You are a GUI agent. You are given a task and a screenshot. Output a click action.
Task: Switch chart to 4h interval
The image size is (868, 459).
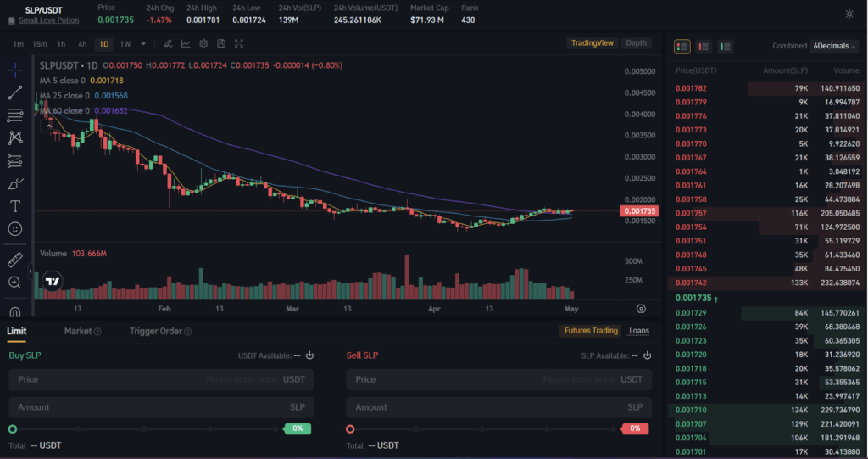(82, 44)
